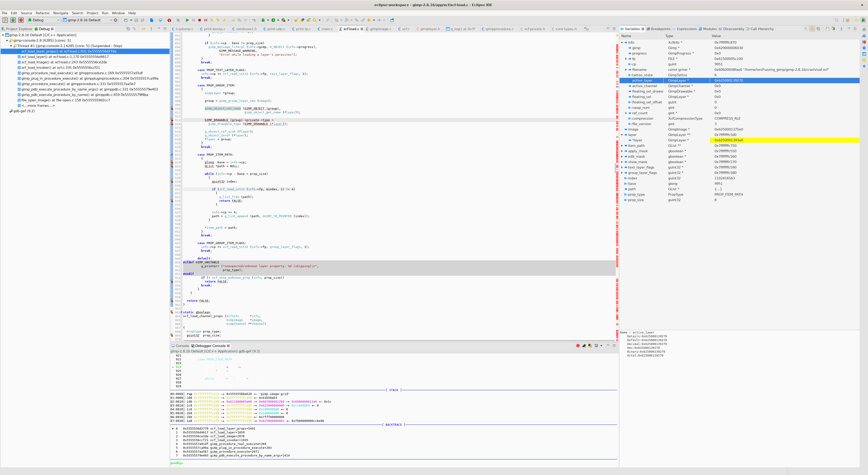This screenshot has width=868, height=475.
Task: Select the active_layer variable row
Action: point(740,81)
